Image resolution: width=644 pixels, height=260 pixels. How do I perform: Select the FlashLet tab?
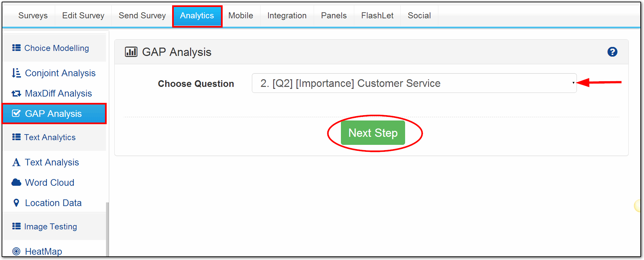point(377,16)
